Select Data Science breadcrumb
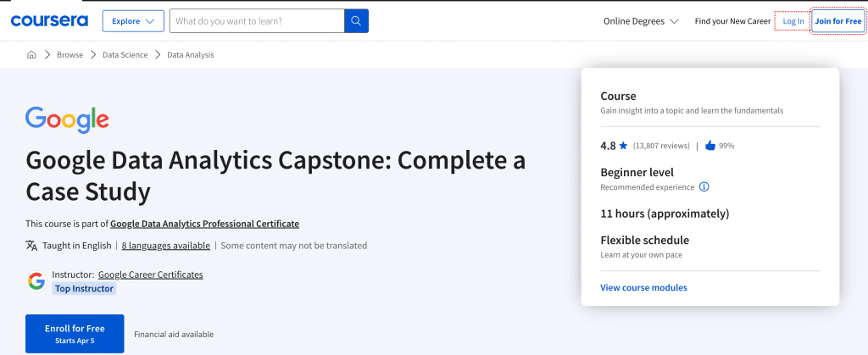 tap(125, 55)
